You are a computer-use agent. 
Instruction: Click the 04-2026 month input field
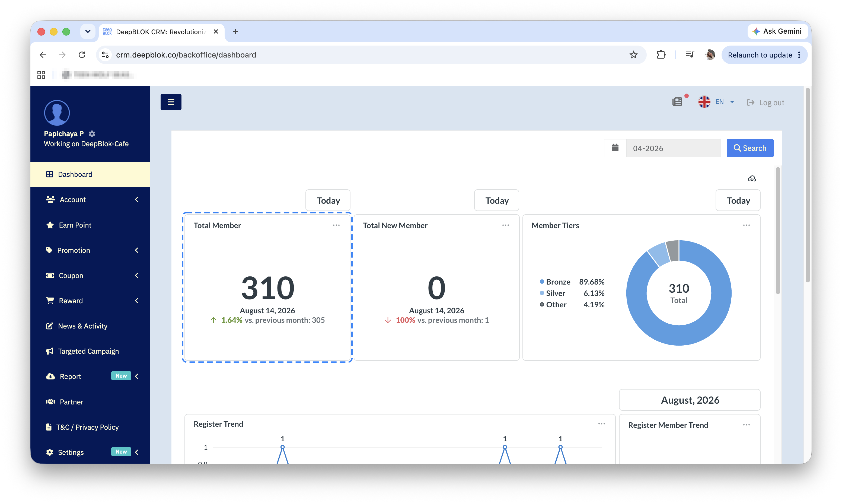click(x=674, y=148)
